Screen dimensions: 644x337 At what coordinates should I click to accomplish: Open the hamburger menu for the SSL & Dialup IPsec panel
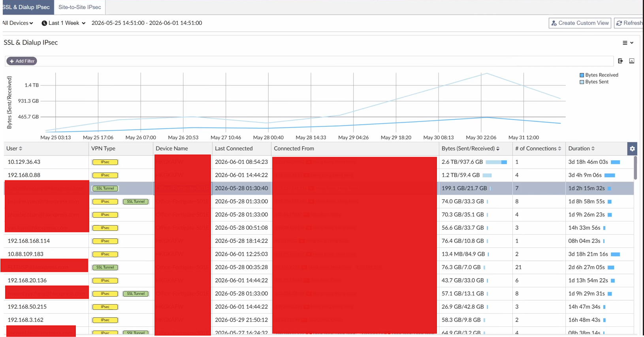(628, 43)
